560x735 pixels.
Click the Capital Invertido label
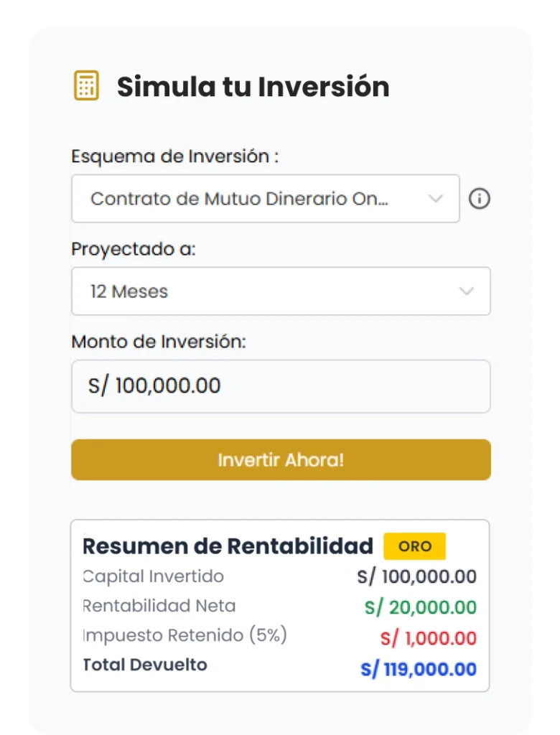154,576
